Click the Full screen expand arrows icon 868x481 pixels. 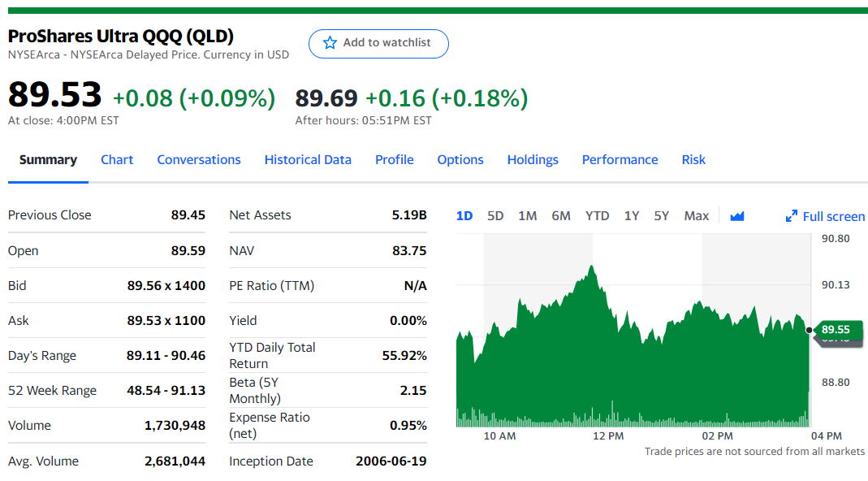[792, 216]
